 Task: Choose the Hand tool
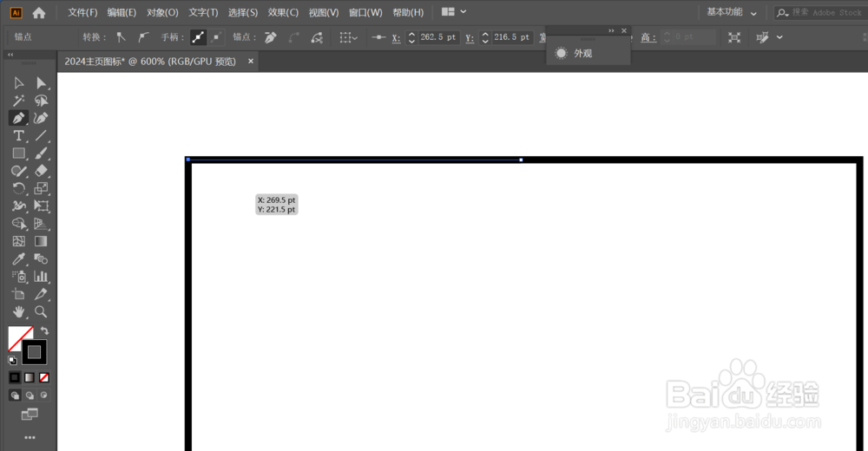point(18,311)
